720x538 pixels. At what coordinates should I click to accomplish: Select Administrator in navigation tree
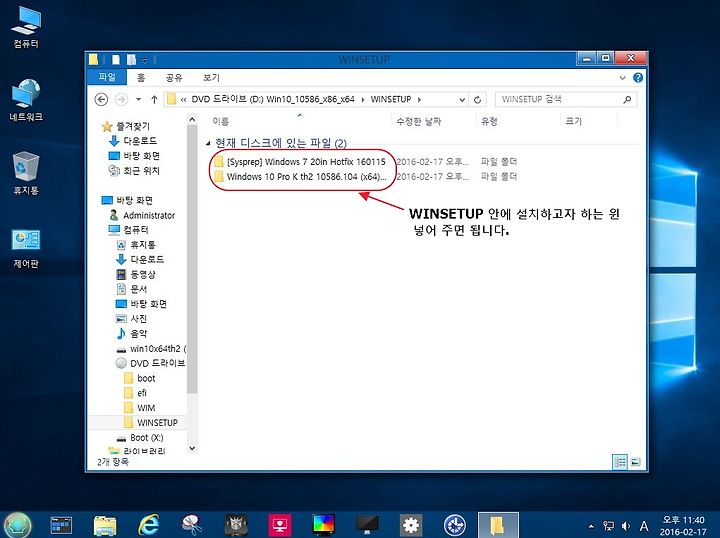142,215
